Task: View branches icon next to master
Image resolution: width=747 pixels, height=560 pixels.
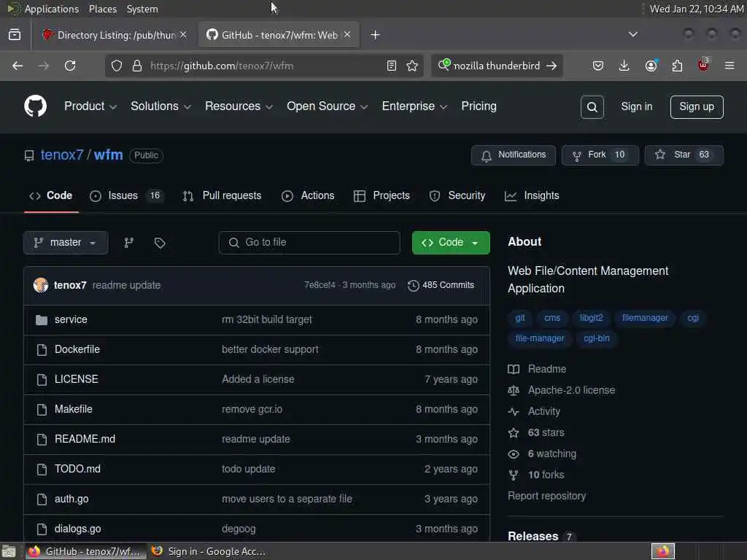Action: tap(128, 243)
